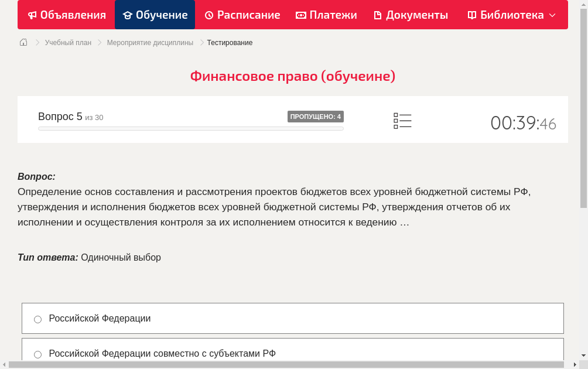This screenshot has height=369, width=588.
Task: Click the clock icon beside Расписание
Action: click(x=209, y=15)
